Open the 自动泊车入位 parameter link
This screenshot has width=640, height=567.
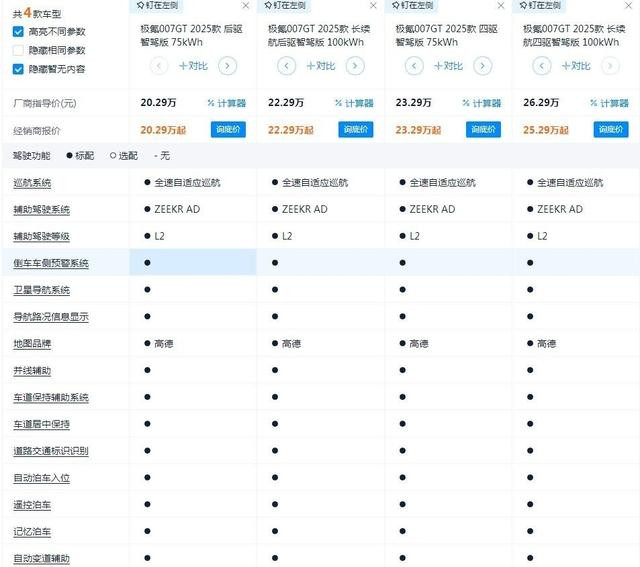pos(42,478)
